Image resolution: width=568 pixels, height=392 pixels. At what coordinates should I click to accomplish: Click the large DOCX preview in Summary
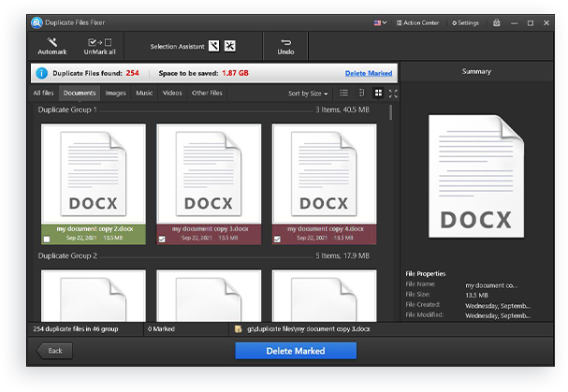(x=476, y=177)
